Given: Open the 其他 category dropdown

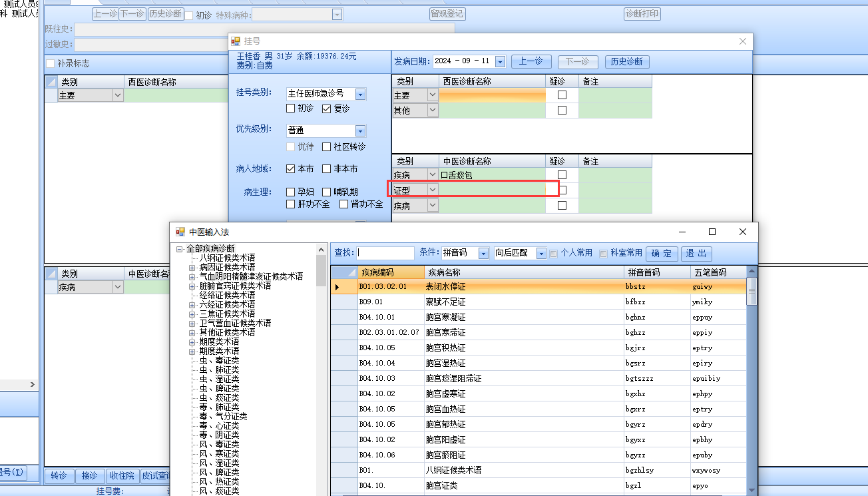Looking at the screenshot, I should click(433, 111).
